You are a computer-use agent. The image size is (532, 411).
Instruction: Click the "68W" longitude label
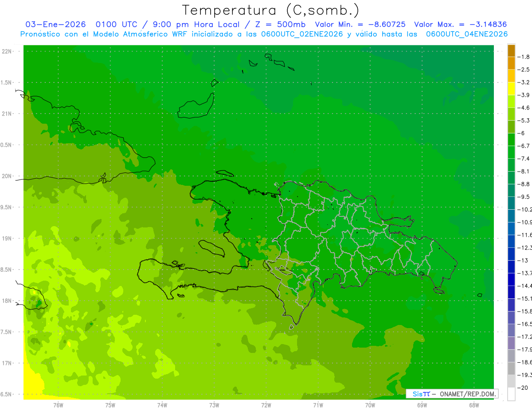tap(474, 405)
